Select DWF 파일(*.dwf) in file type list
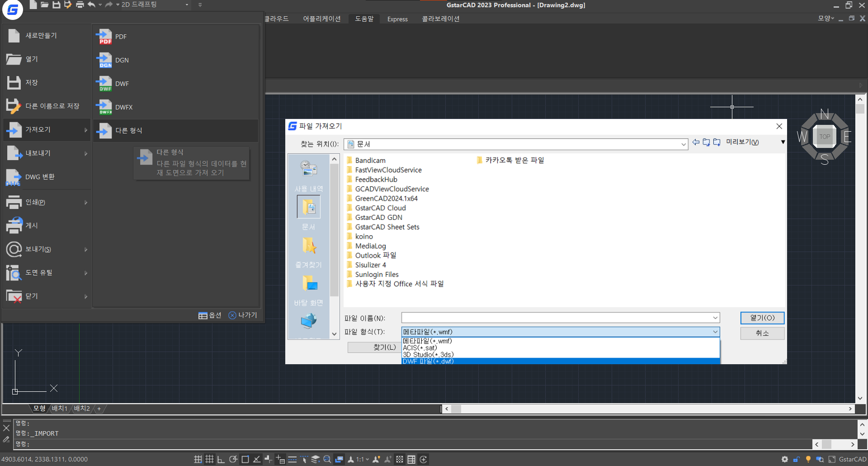 [x=561, y=361]
